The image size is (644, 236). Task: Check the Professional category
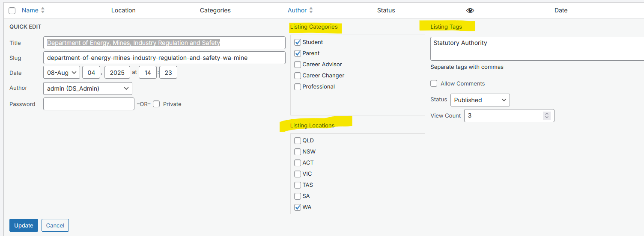298,87
